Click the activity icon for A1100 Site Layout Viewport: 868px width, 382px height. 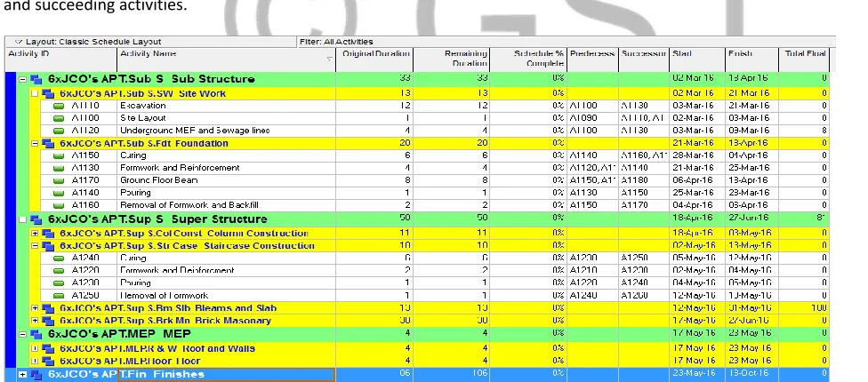(x=59, y=118)
